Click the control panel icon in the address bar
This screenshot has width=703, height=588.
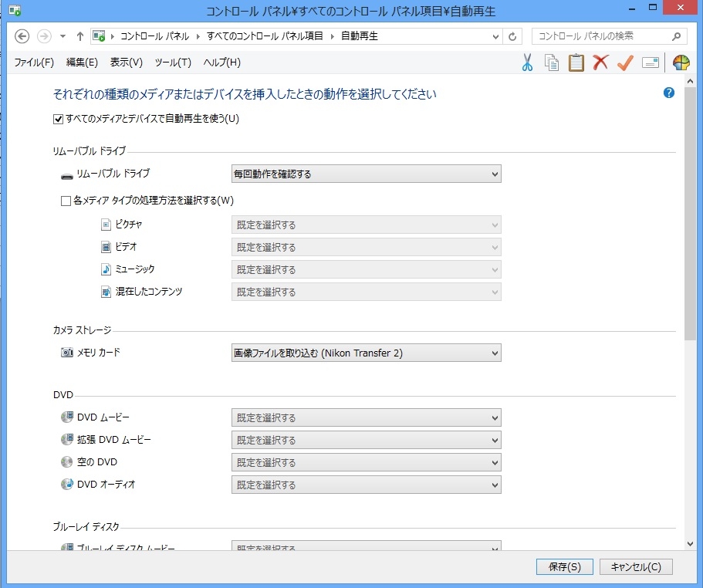(99, 35)
